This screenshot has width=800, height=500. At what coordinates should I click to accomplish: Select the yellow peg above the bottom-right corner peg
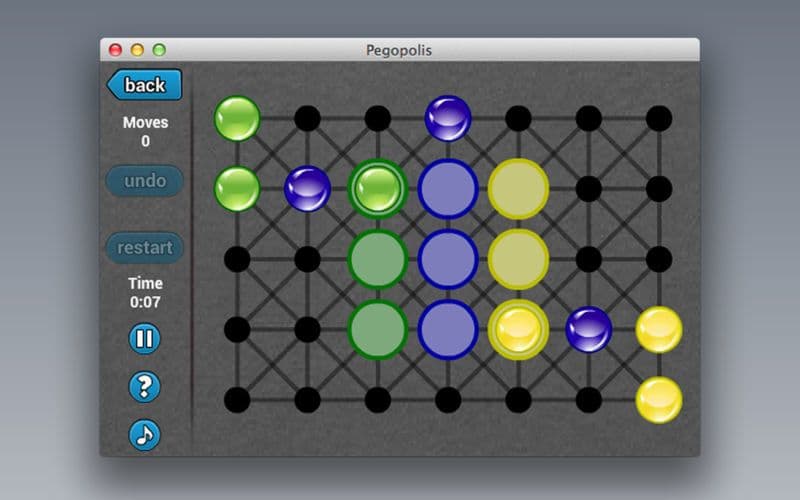click(x=659, y=330)
